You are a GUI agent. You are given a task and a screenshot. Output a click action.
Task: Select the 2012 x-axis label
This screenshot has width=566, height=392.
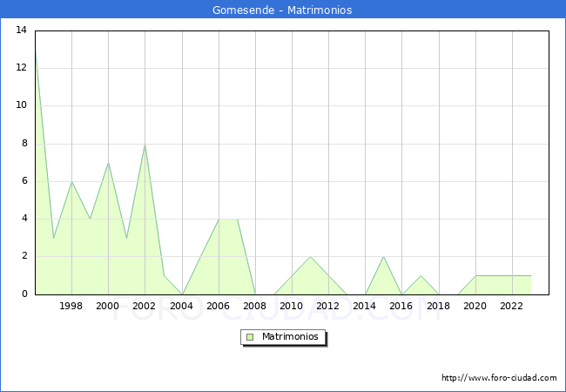[x=328, y=306]
